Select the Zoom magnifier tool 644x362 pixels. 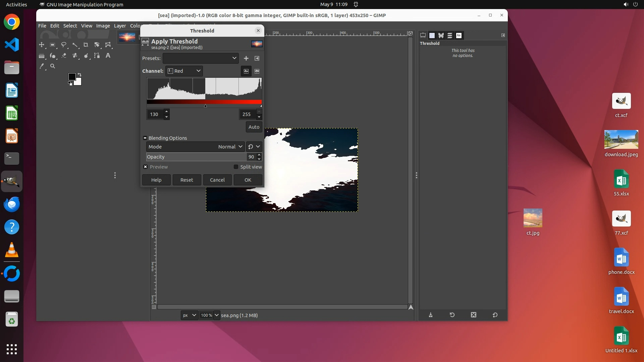(53, 66)
